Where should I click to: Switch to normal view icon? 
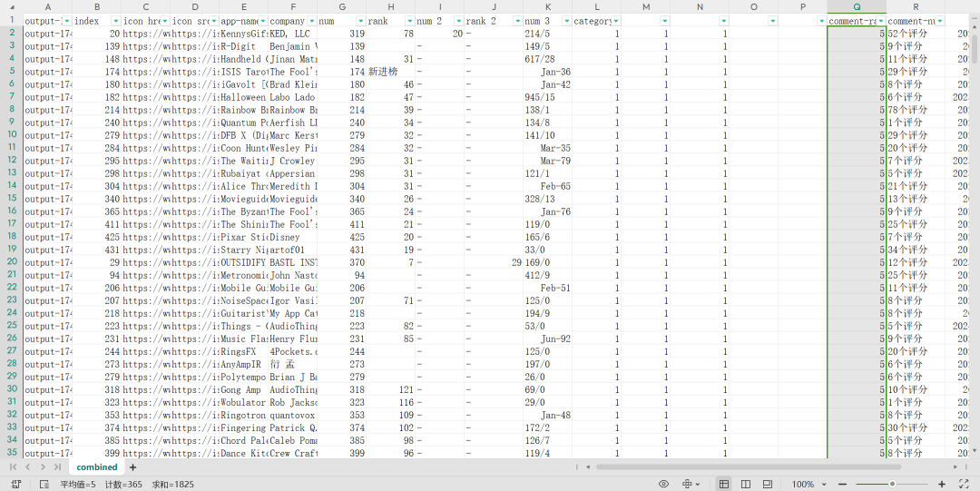[x=724, y=484]
